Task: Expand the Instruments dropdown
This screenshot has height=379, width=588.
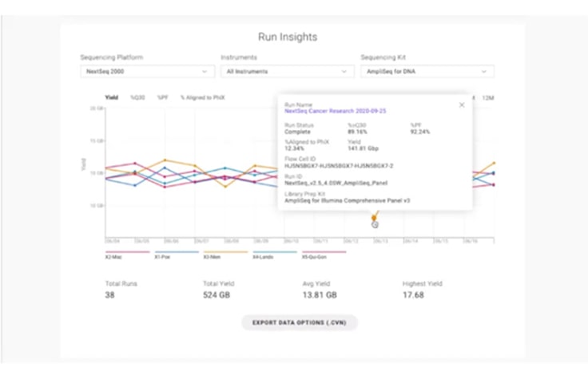Action: pyautogui.click(x=287, y=72)
